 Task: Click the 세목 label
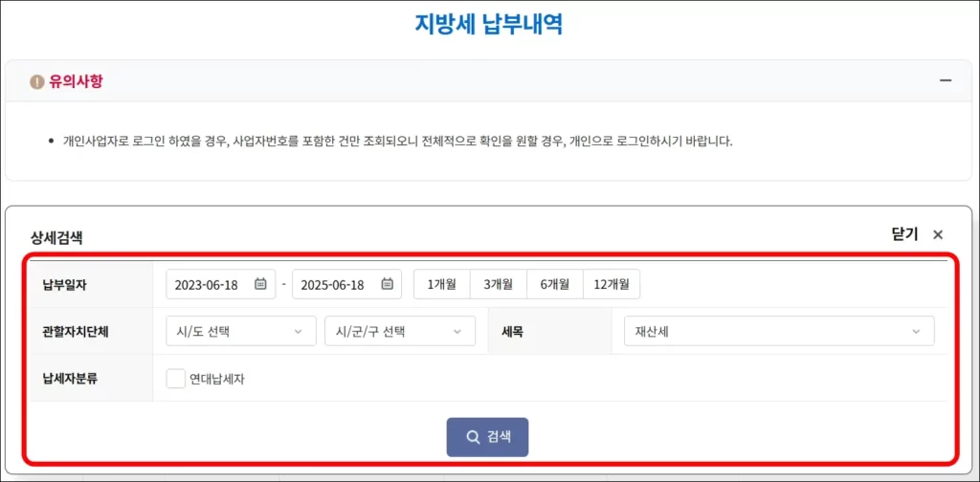click(512, 331)
